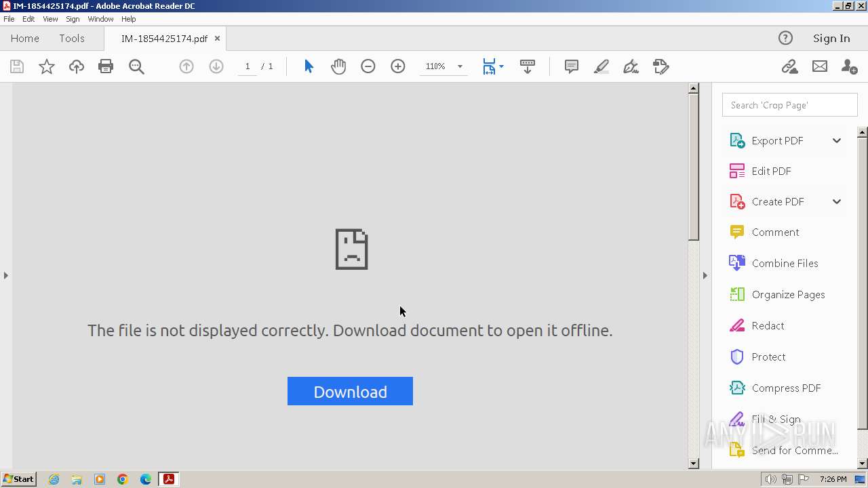Open the Windows Start button
Image resolution: width=868 pixels, height=488 pixels.
tap(18, 479)
